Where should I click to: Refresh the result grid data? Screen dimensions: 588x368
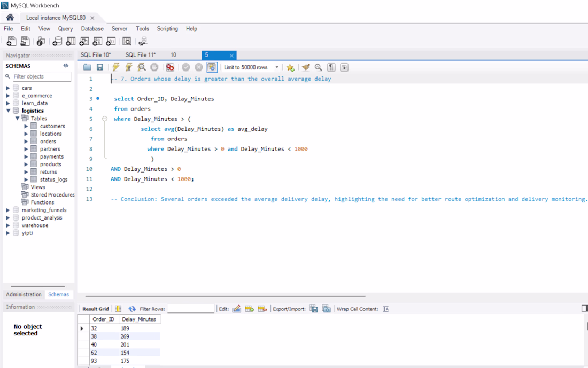[132, 309]
